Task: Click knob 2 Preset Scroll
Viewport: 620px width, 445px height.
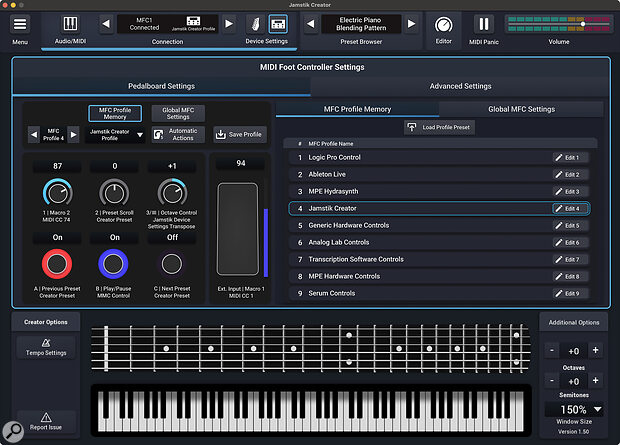Action: tap(114, 193)
